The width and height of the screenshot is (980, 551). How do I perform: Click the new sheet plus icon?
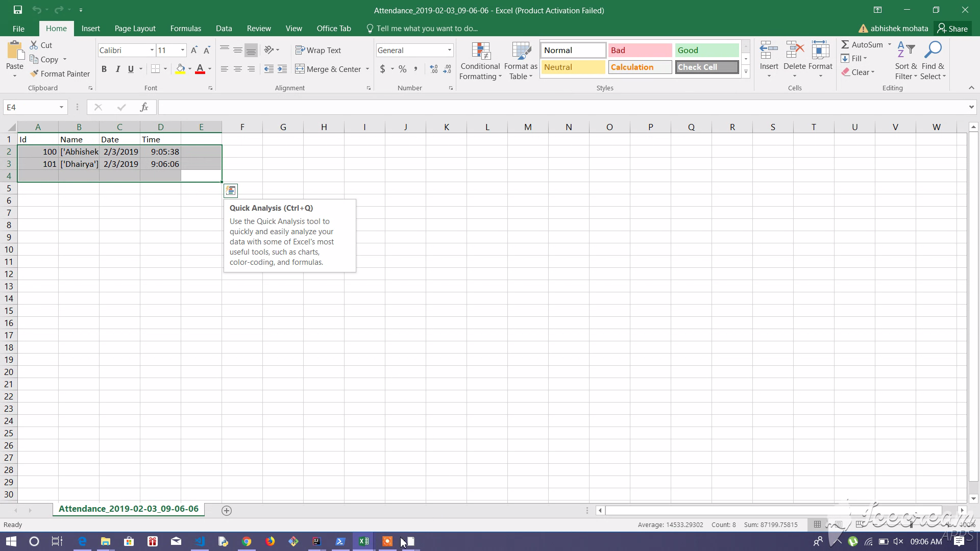pyautogui.click(x=227, y=510)
